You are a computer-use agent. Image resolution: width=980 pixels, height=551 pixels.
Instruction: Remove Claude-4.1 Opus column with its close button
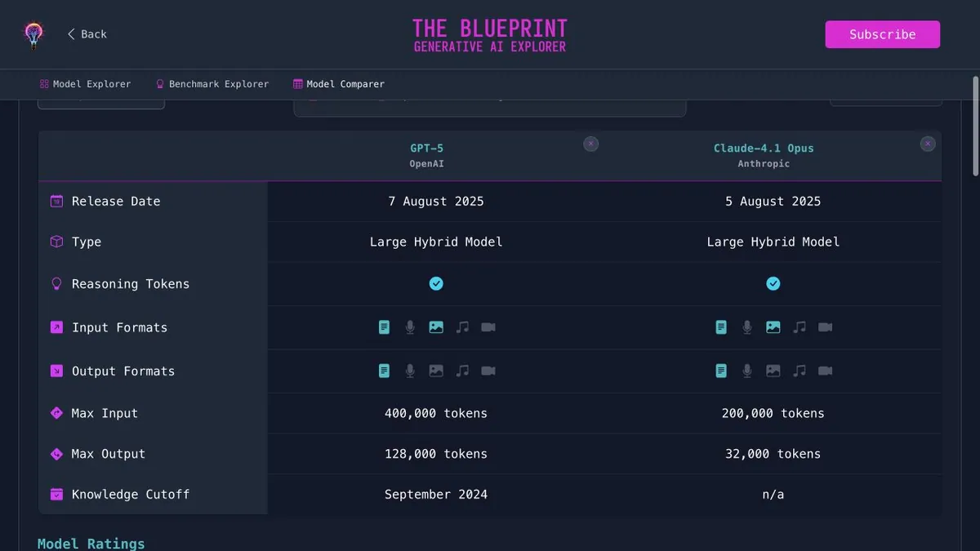tap(928, 144)
